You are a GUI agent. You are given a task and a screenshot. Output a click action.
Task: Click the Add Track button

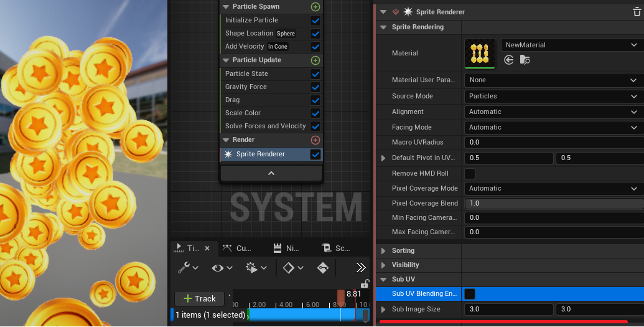(200, 298)
